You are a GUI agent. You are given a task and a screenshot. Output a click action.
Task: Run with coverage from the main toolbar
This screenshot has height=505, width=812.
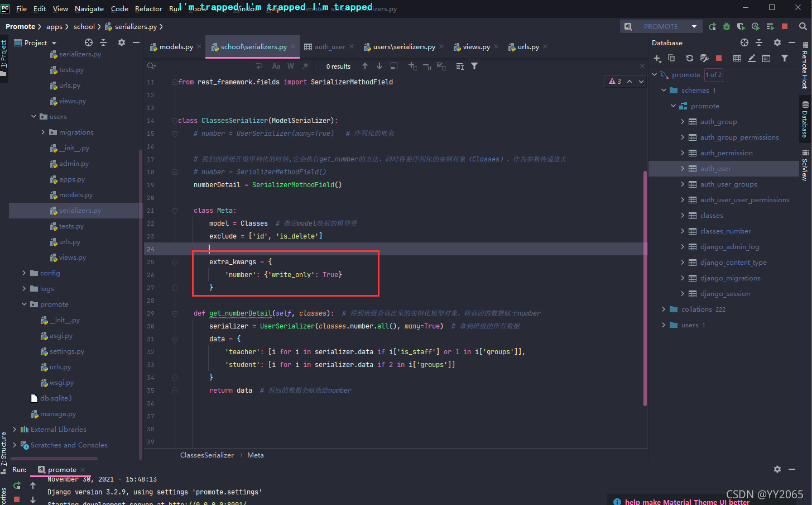coord(741,26)
